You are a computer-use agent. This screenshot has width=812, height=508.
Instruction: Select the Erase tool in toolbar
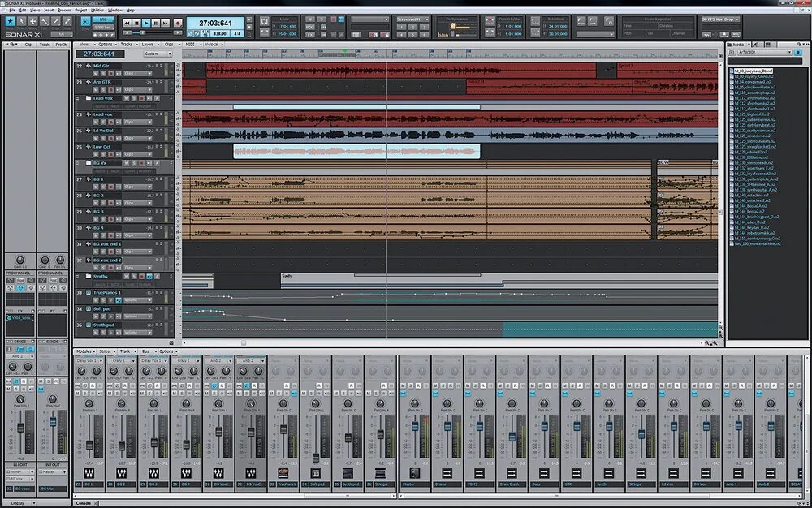[67, 21]
